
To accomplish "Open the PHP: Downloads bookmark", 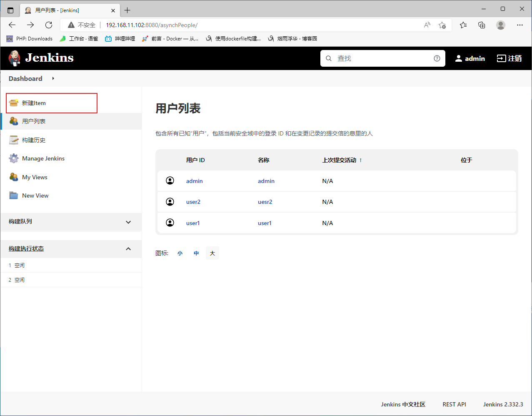I will pyautogui.click(x=30, y=39).
